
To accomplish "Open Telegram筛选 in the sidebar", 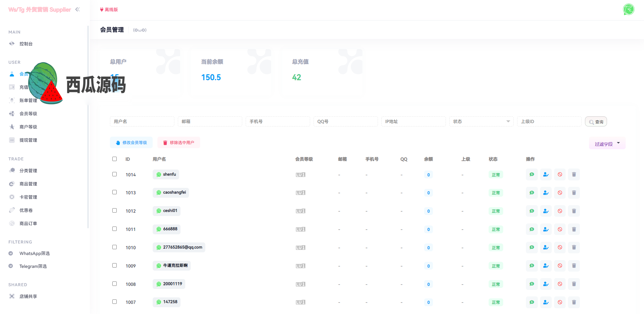I will coord(33,266).
